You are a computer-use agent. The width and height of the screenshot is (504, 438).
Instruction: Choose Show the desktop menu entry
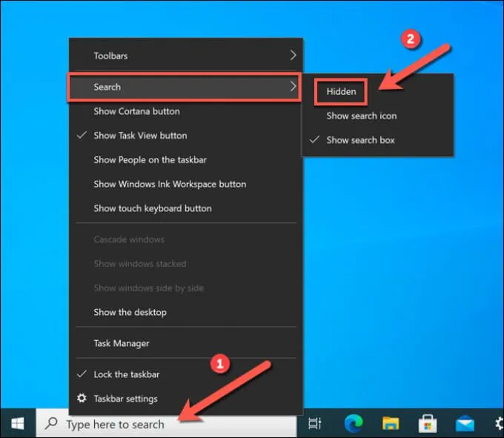[186, 312]
